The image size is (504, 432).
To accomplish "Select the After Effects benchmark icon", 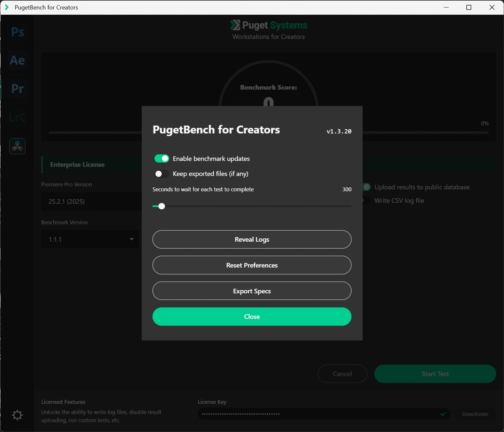I will tap(17, 60).
